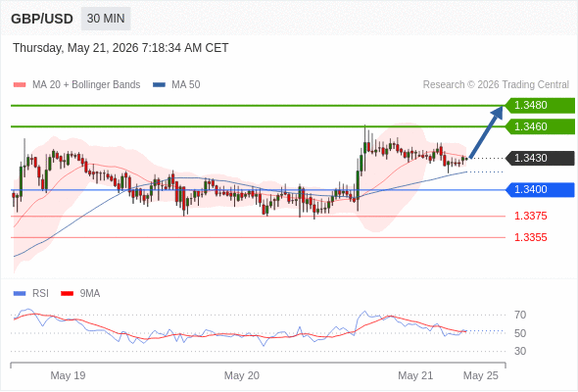
Task: Click the pink MA 20 Bollinger legend swatch
Action: 20,85
